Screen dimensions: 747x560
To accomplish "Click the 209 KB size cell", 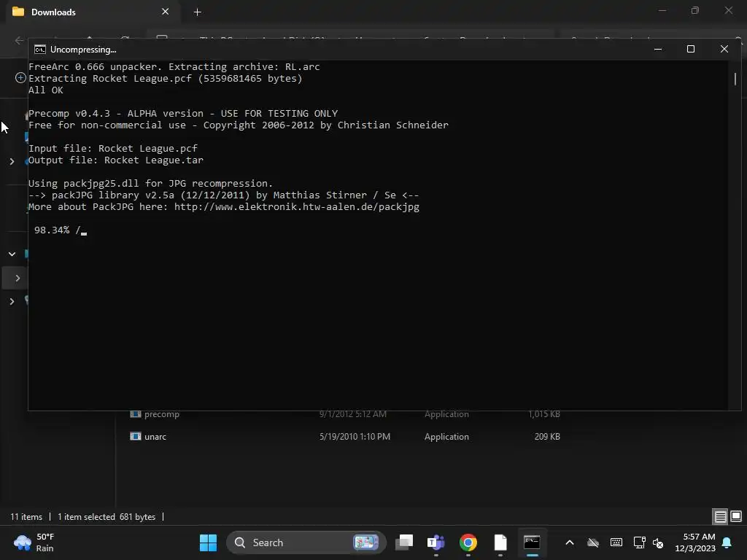I will [x=547, y=437].
